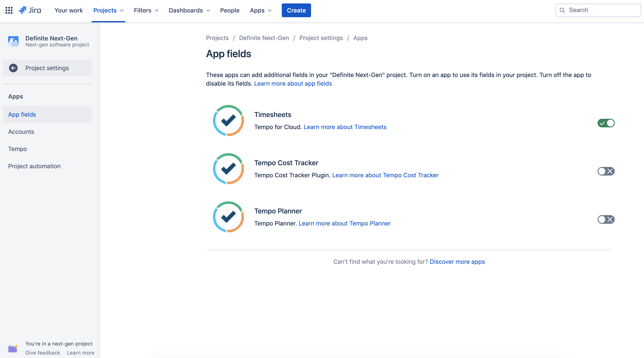Open the Apps dropdown in navigation
The height and width of the screenshot is (358, 644).
[260, 10]
